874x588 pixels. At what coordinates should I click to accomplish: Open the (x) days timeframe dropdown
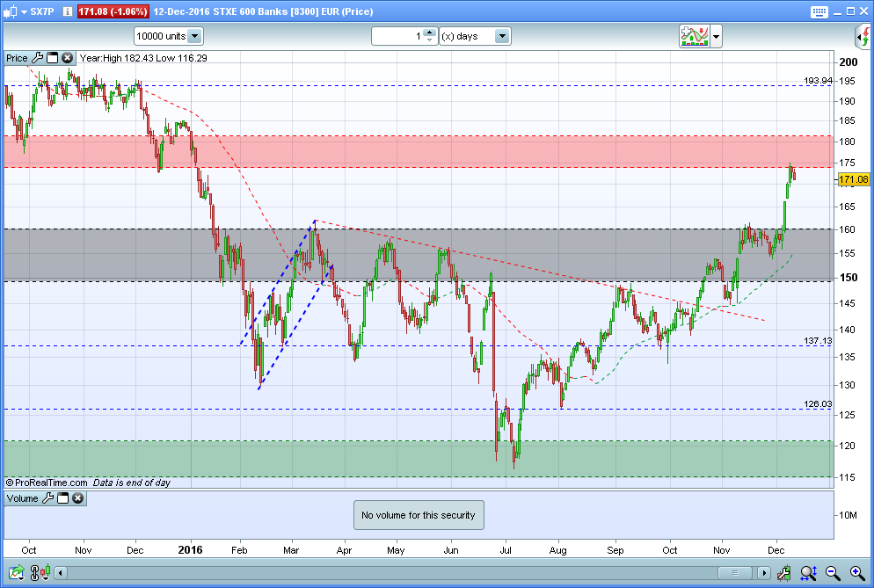click(x=501, y=36)
